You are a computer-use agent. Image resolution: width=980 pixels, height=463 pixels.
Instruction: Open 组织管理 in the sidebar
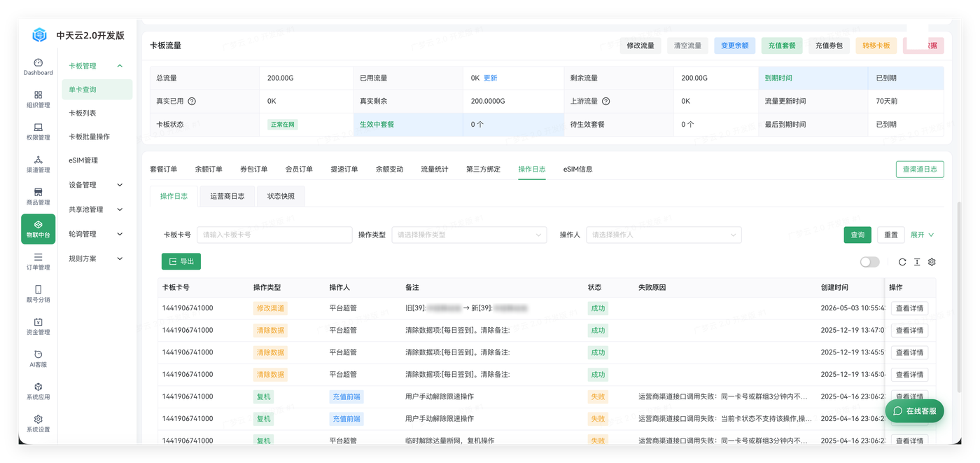click(x=38, y=99)
